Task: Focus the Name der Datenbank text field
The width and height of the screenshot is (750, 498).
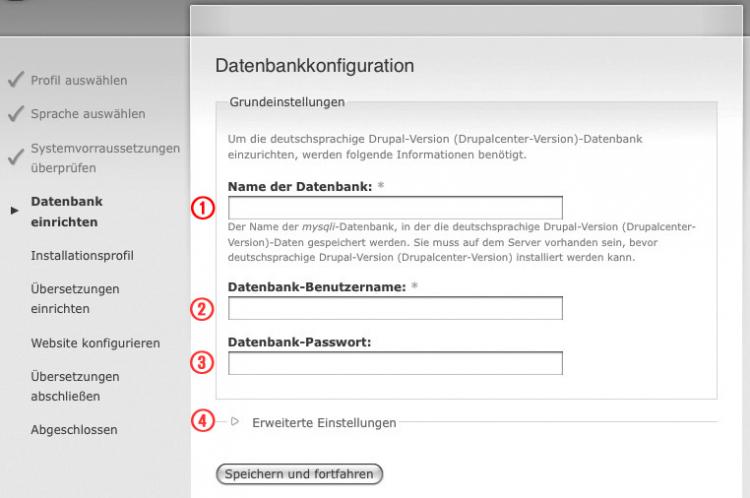Action: click(395, 208)
